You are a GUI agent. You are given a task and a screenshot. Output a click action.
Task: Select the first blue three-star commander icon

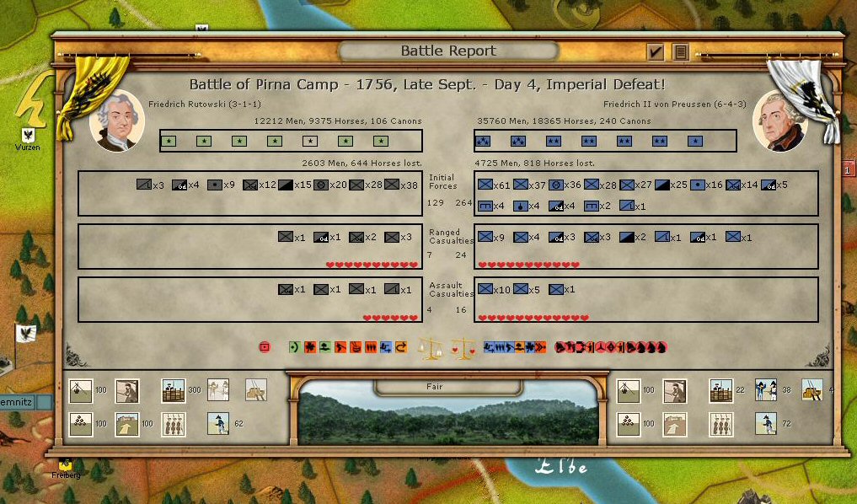[x=483, y=141]
